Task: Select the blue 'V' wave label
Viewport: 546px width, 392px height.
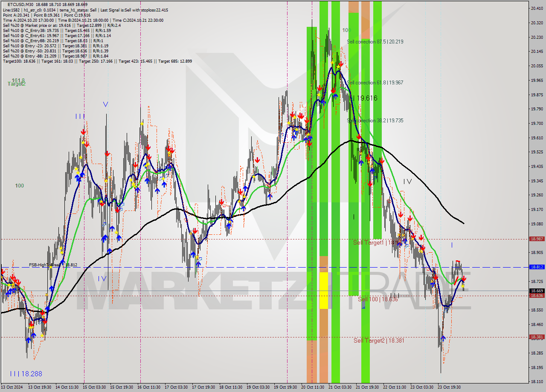Action: point(105,104)
